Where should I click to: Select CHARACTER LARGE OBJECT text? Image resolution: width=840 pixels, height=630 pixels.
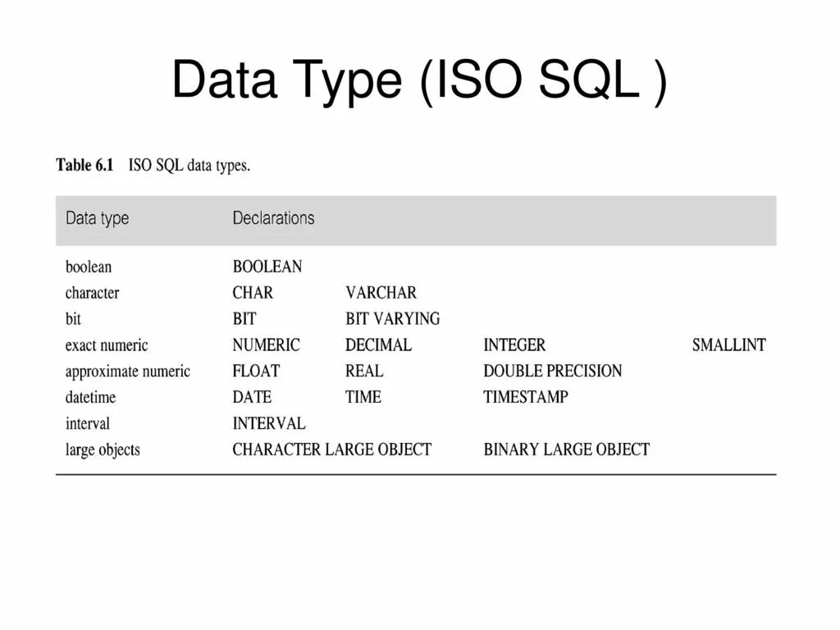pos(332,450)
